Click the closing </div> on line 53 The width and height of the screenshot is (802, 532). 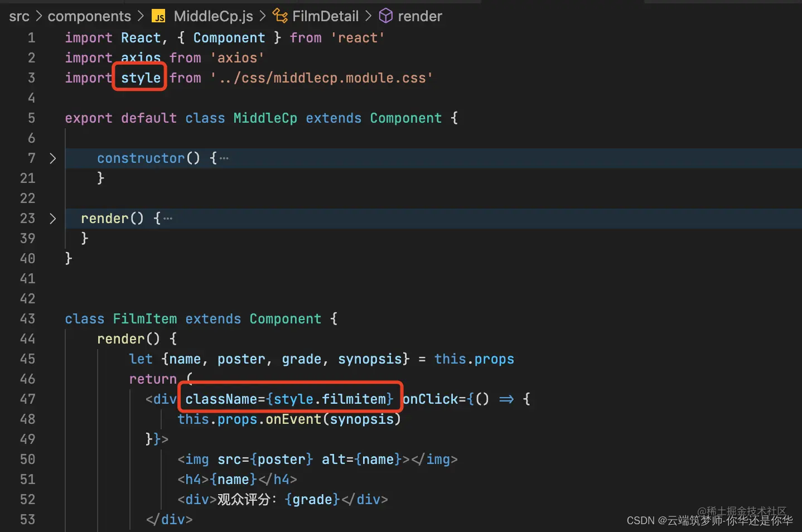click(169, 520)
